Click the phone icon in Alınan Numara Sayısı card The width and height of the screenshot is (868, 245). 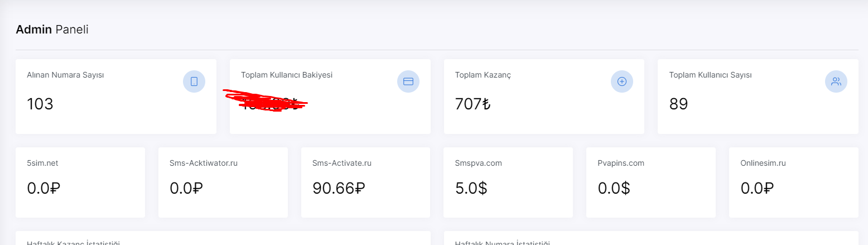[194, 81]
